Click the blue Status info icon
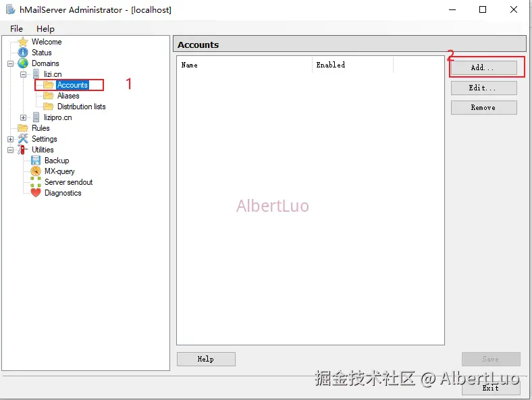This screenshot has width=532, height=400. 23,53
